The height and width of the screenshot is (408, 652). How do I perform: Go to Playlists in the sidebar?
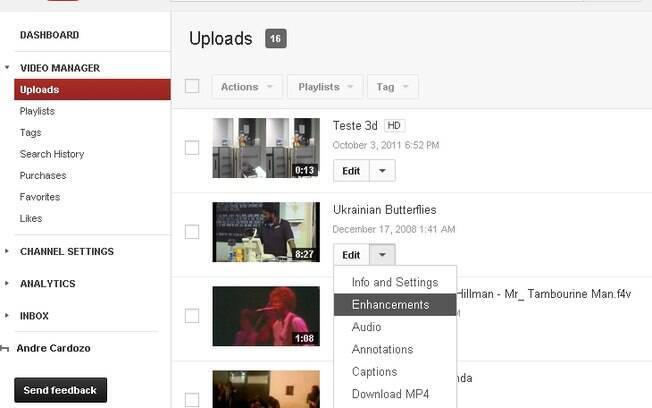37,111
